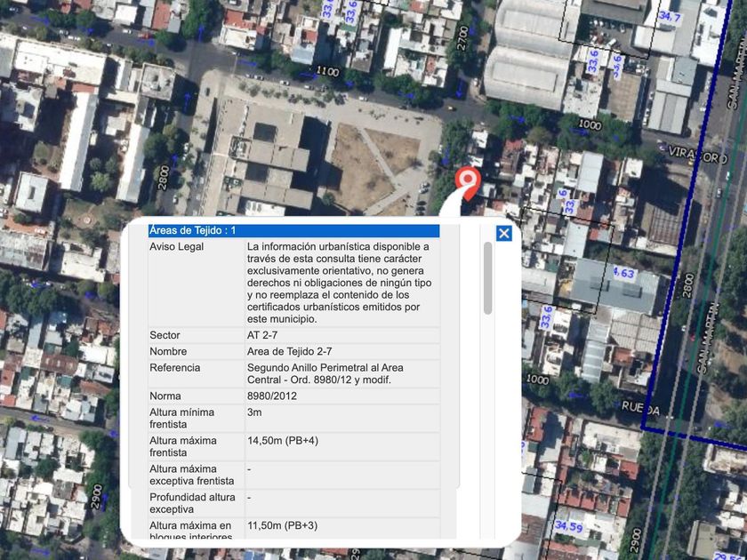Click the 'Segundo Anillo Perimetral' reference value
Screen dimensions: 747x560
click(325, 374)
